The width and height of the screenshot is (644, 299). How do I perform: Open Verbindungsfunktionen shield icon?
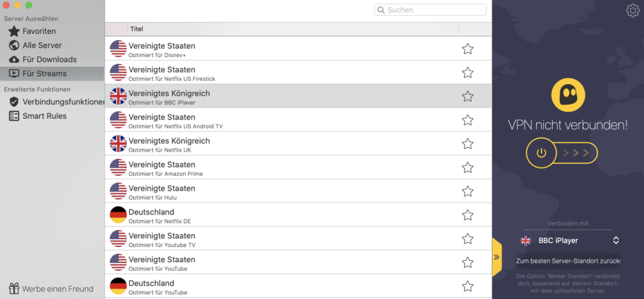tap(14, 102)
